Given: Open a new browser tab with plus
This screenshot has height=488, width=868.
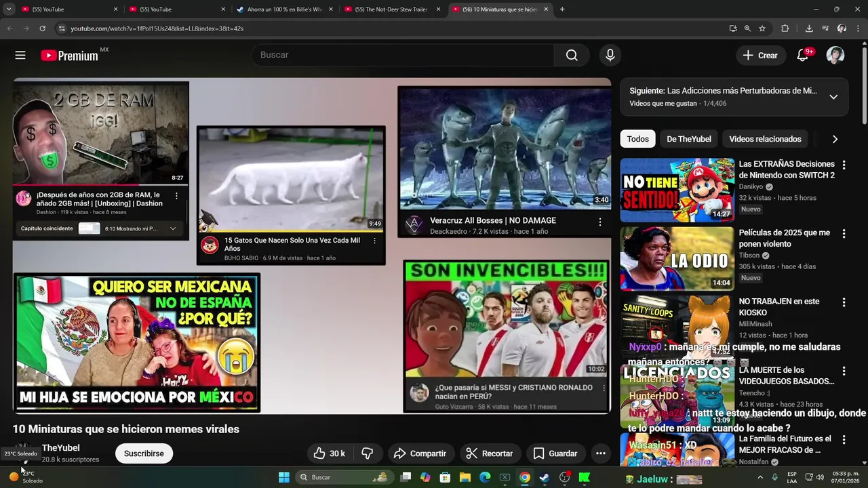Looking at the screenshot, I should 562,9.
